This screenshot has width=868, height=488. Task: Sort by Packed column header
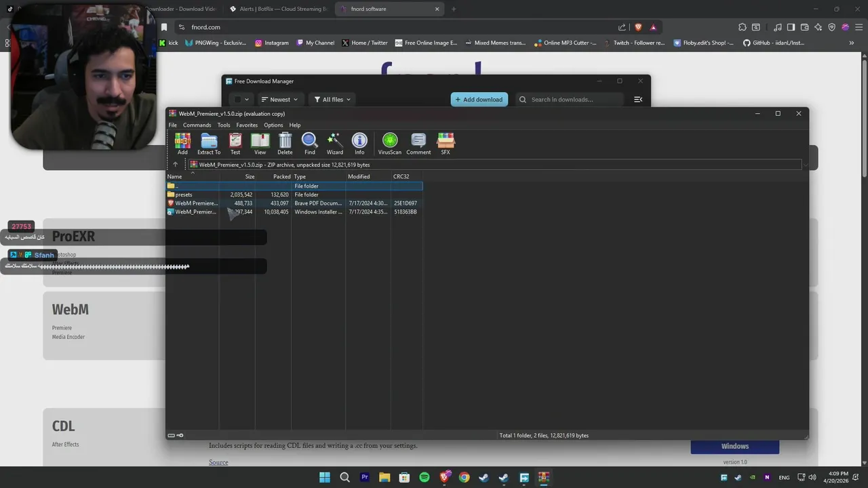273,176
